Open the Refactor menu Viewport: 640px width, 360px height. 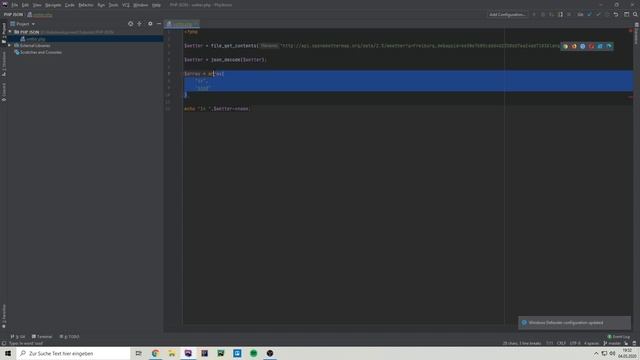click(x=86, y=5)
